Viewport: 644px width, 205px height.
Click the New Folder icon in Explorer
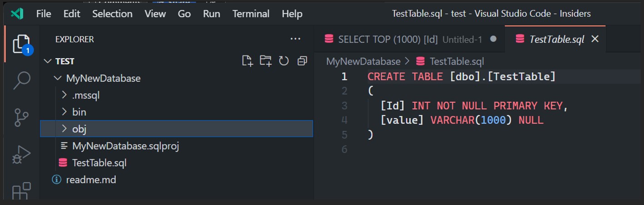(265, 61)
